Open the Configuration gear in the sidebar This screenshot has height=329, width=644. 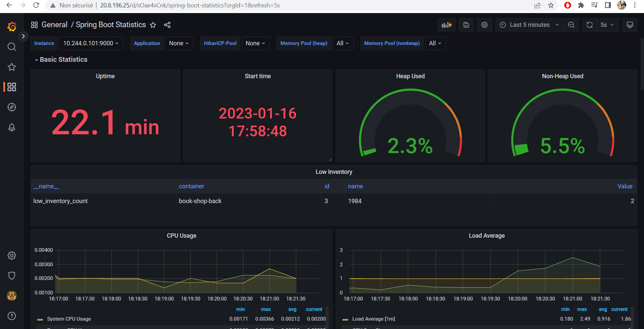point(12,255)
